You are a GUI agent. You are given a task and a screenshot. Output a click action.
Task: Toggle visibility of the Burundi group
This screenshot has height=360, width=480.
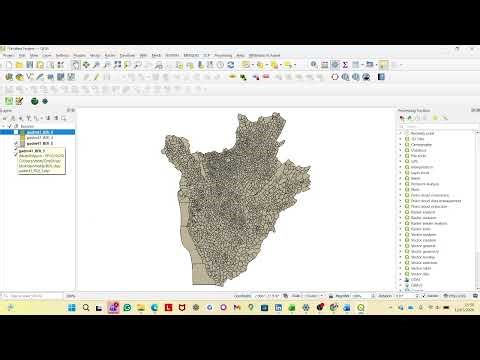[10, 126]
